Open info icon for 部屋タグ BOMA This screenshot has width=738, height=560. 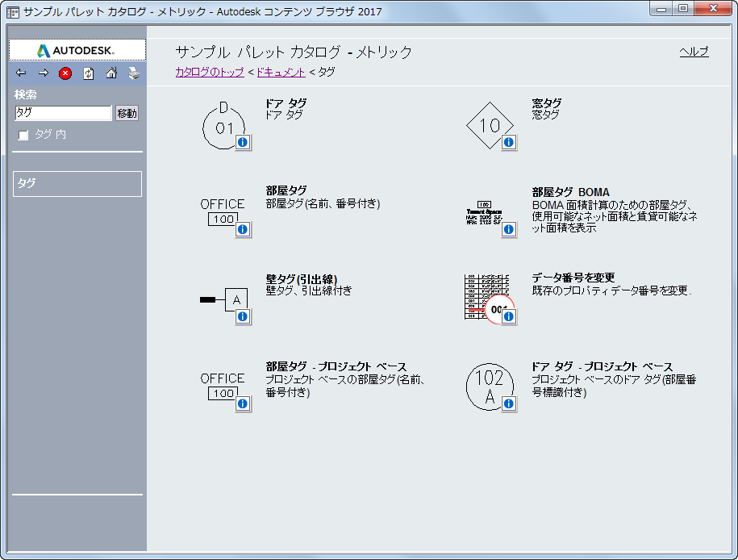(x=509, y=229)
